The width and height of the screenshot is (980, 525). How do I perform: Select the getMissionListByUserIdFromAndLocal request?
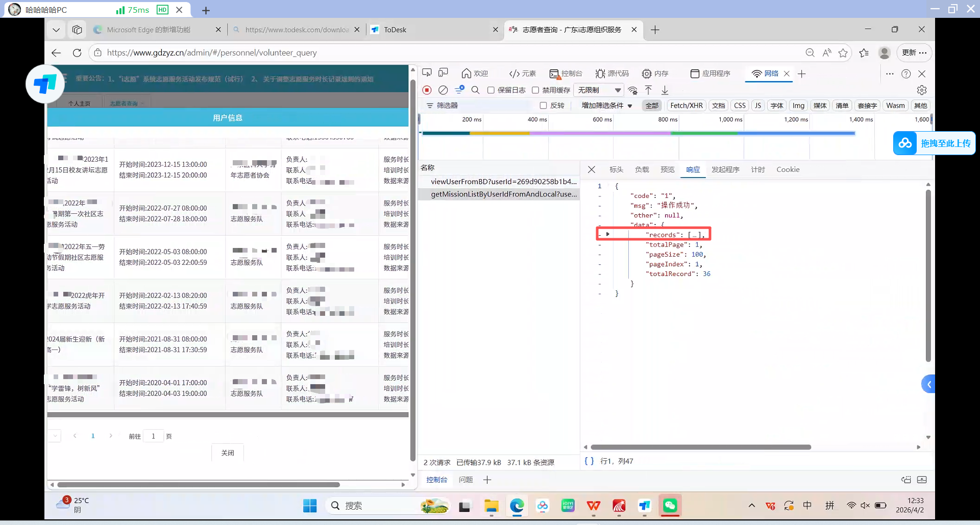(x=499, y=194)
